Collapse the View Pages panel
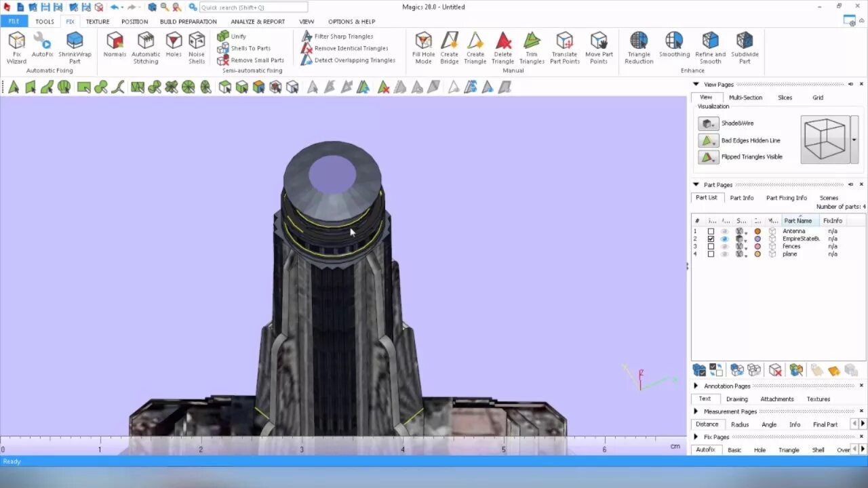This screenshot has height=488, width=868. click(x=695, y=84)
